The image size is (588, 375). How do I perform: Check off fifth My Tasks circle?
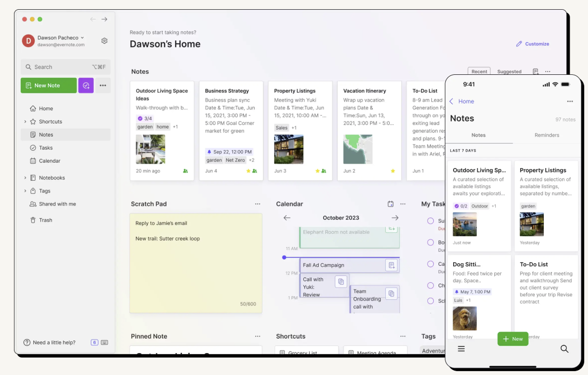[430, 301]
